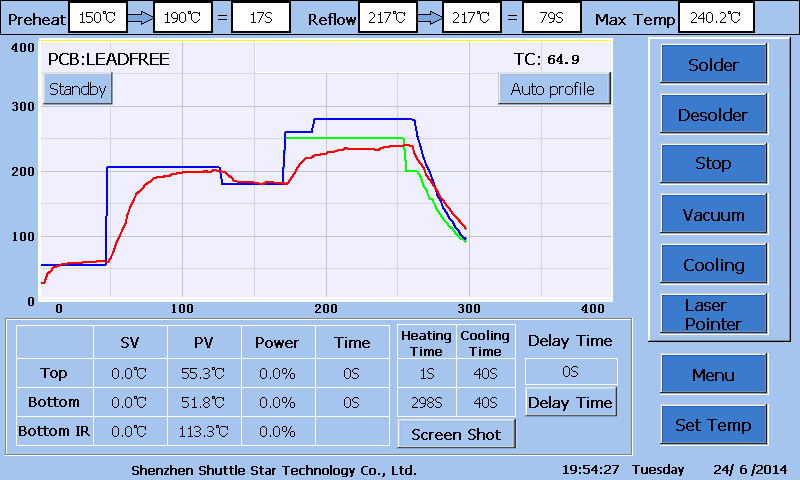Choose the Auto profile button

tap(554, 89)
